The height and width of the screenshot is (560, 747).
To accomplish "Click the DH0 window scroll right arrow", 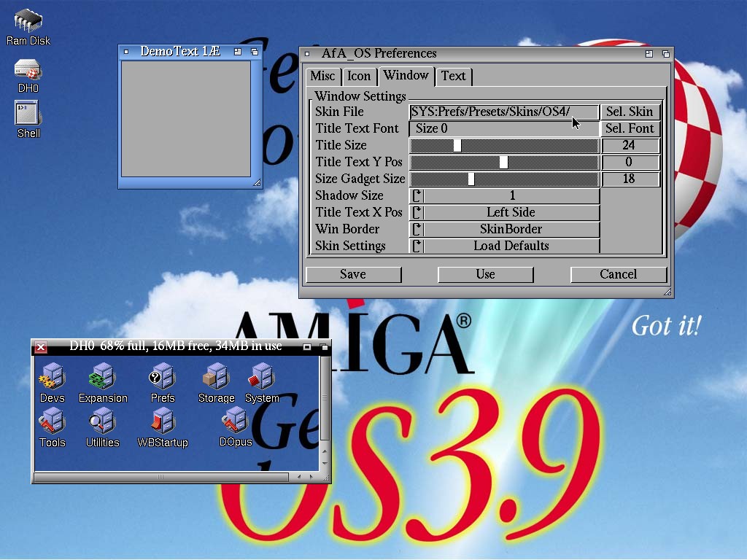I will click(x=311, y=477).
